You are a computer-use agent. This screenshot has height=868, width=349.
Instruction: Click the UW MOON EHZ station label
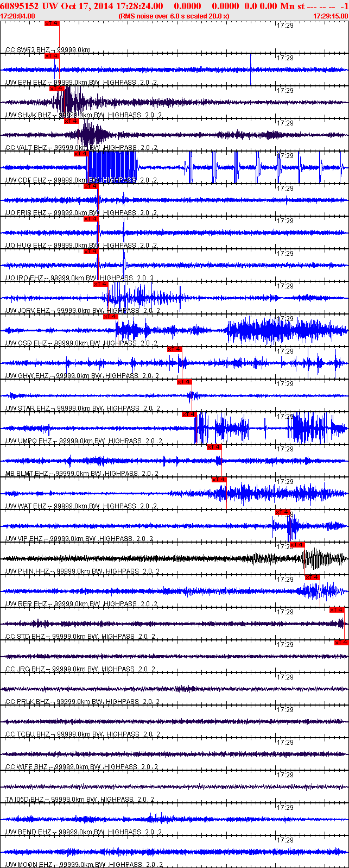pos(28,864)
